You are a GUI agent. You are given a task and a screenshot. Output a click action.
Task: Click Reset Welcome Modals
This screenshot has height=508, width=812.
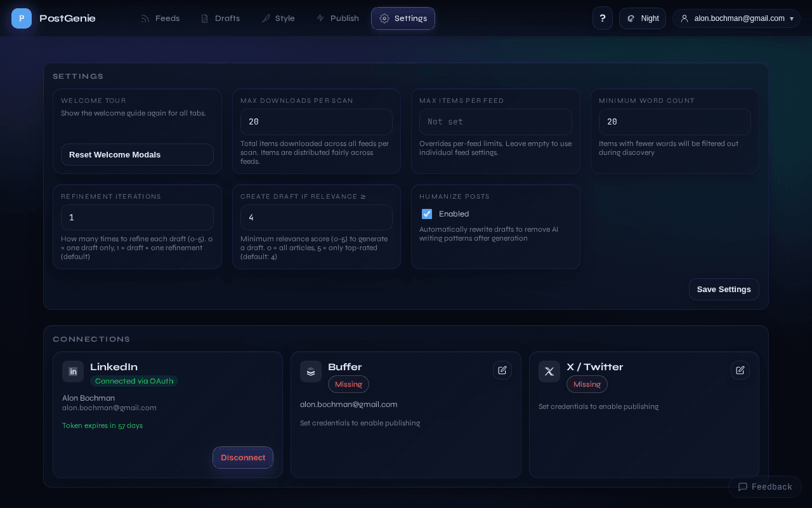click(137, 154)
